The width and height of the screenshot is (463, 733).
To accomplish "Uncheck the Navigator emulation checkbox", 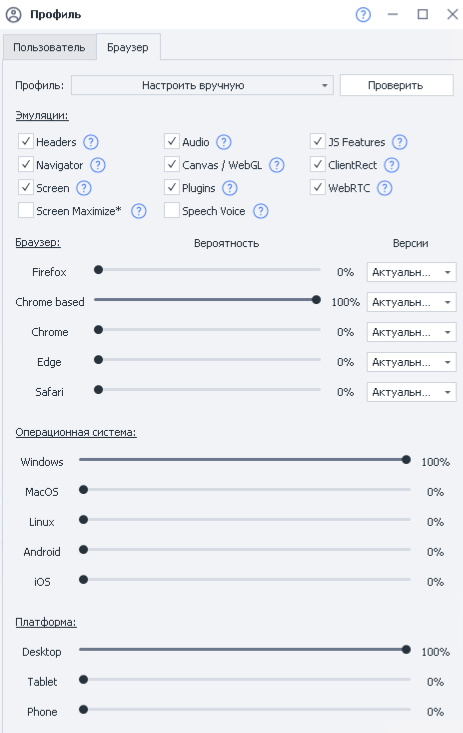I will pyautogui.click(x=26, y=165).
